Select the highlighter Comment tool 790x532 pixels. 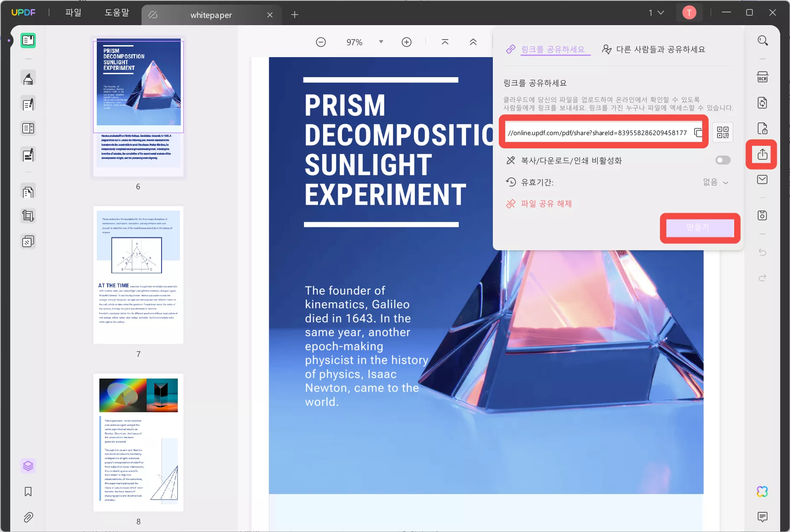[28, 78]
